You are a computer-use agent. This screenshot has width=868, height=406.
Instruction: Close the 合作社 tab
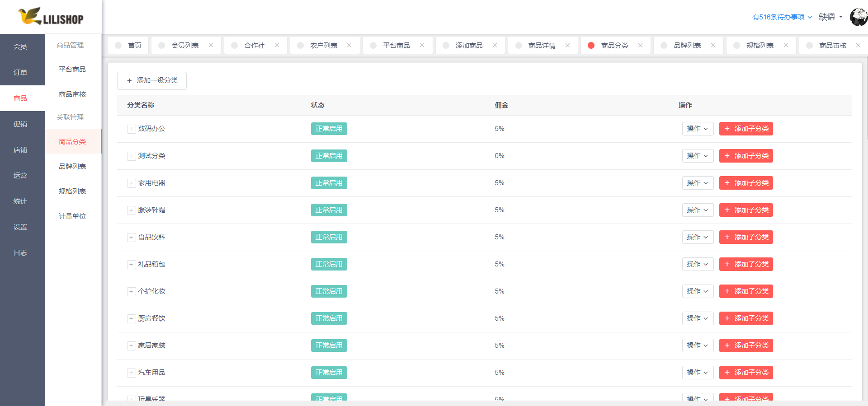tap(277, 45)
